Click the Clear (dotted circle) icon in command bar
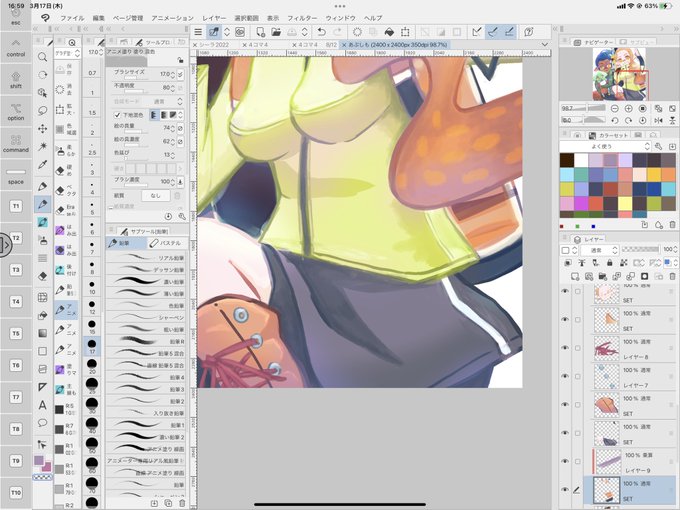This screenshot has height=510, width=680. [x=357, y=32]
